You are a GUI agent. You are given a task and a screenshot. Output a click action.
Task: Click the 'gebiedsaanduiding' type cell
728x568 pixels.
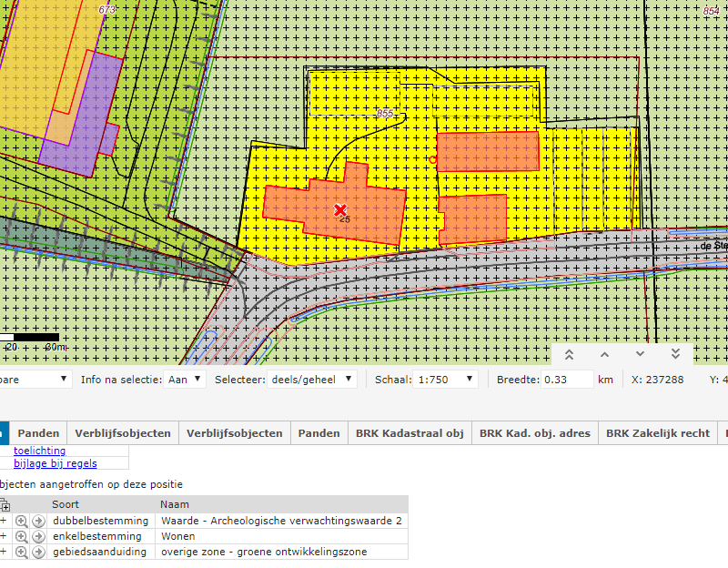(x=101, y=552)
